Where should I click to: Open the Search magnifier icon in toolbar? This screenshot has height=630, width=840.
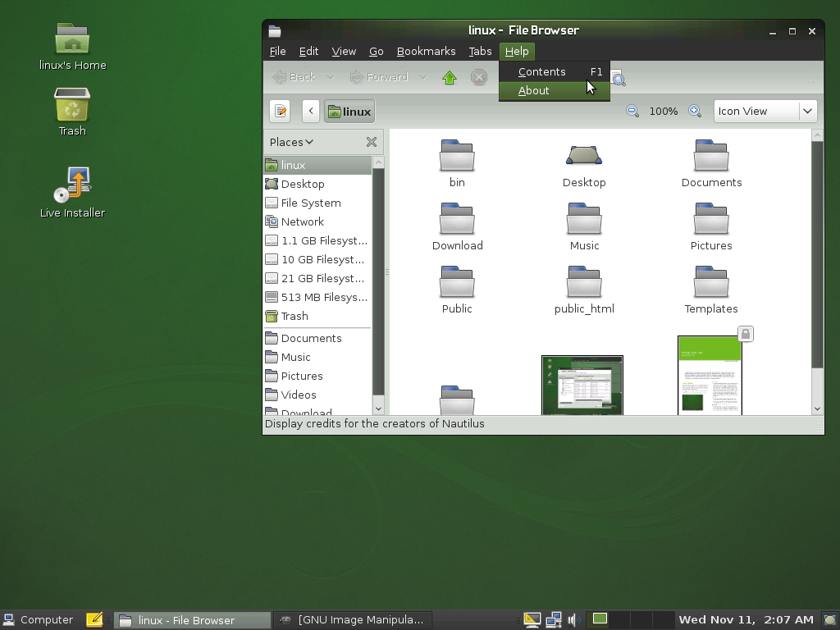click(x=619, y=79)
